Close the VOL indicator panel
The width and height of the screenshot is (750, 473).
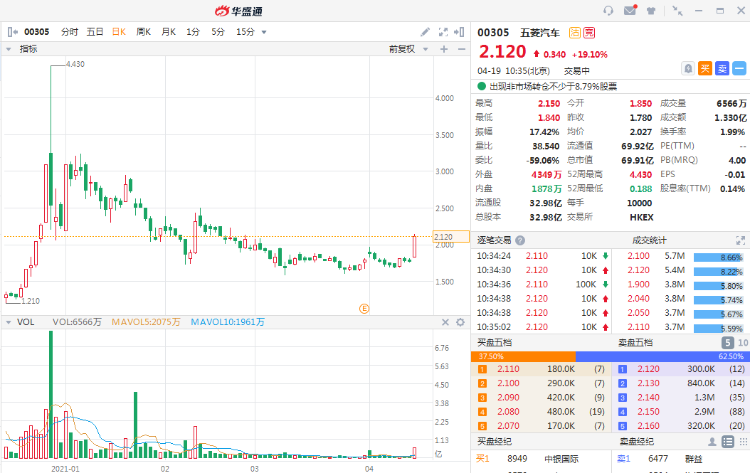pyautogui.click(x=445, y=322)
